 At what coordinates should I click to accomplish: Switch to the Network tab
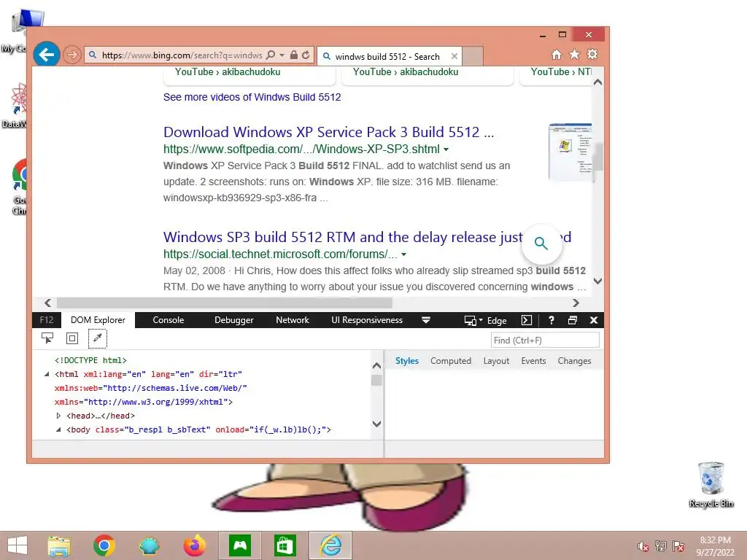[293, 320]
